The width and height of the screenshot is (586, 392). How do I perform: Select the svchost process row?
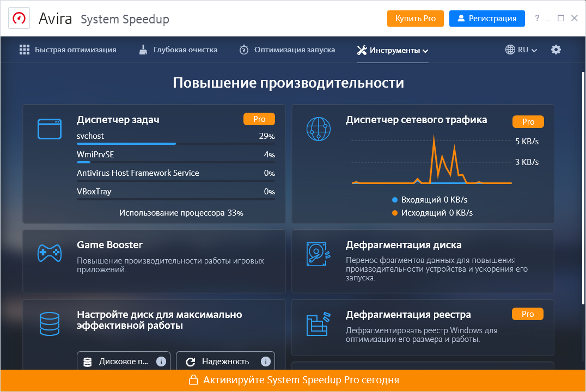[x=176, y=137]
